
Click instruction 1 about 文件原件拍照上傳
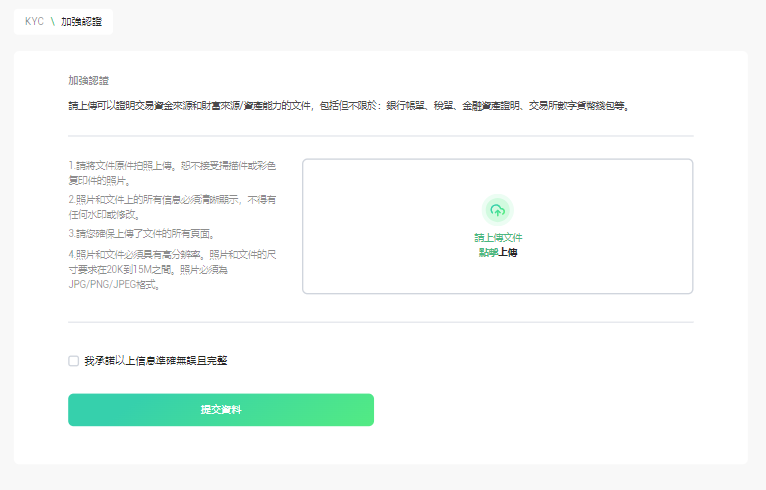172,173
